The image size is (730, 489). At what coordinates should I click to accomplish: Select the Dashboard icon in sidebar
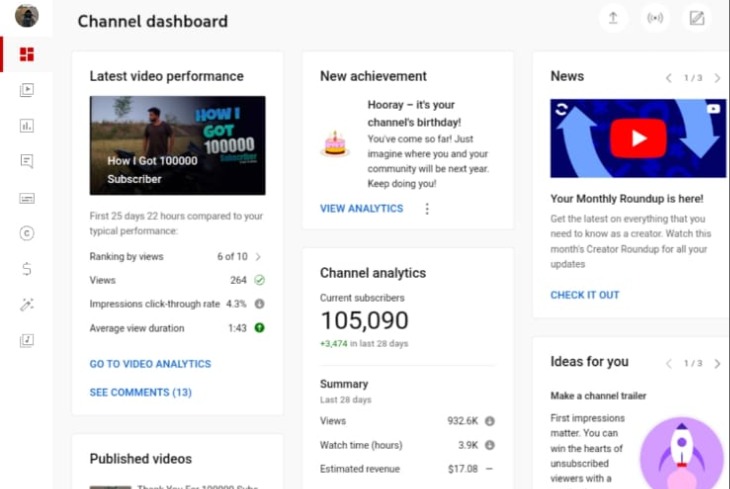27,54
